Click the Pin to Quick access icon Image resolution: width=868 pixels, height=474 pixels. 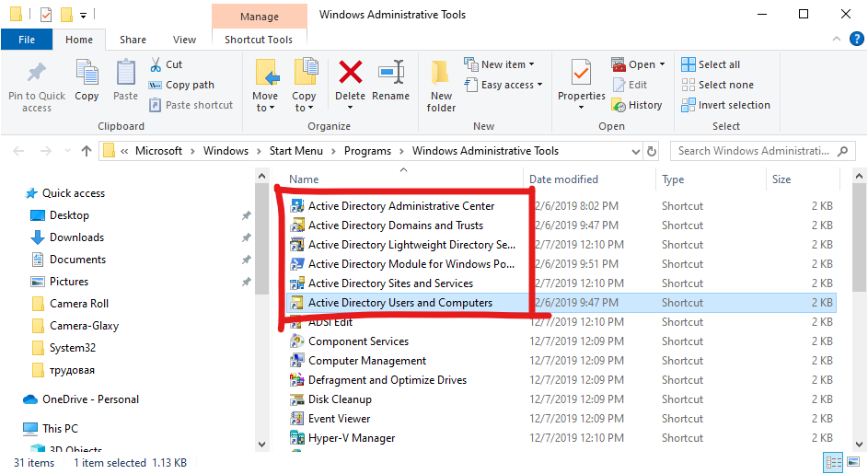click(x=37, y=73)
